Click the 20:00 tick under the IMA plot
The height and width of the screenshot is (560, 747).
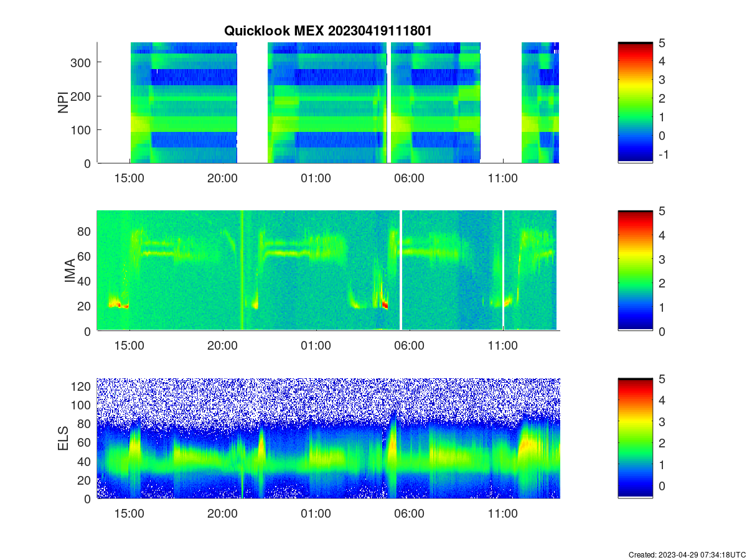pyautogui.click(x=223, y=346)
